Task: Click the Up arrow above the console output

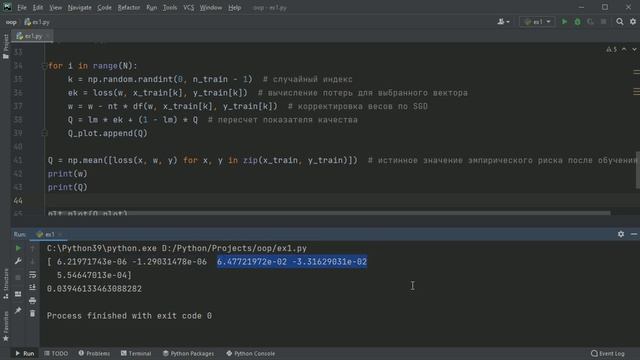Action: 33,248
